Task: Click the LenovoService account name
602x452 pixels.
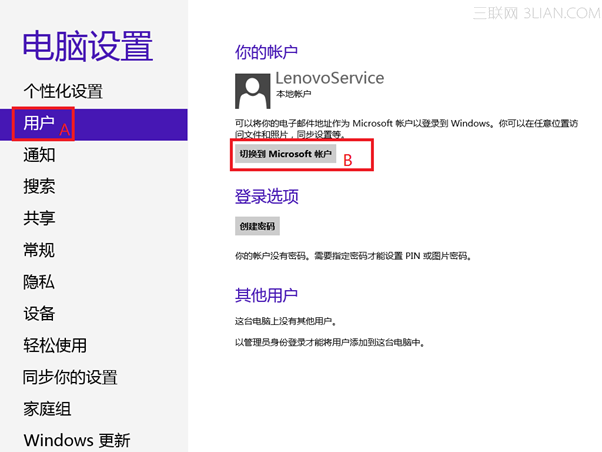Action: [330, 78]
